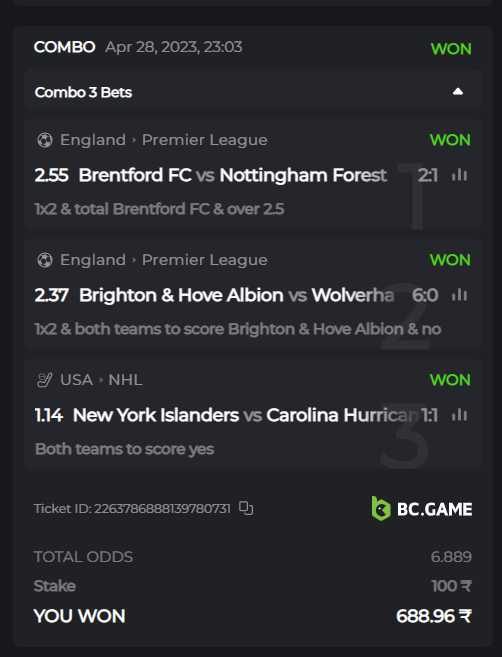Click the soccer ball icon on second bet
Image resolution: width=502 pixels, height=657 pixels.
(45, 260)
